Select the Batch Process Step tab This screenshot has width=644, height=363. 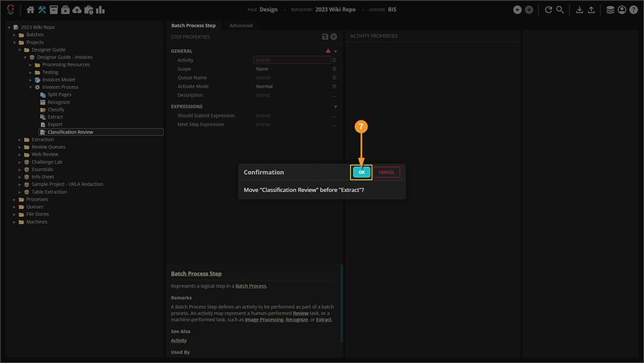[193, 26]
